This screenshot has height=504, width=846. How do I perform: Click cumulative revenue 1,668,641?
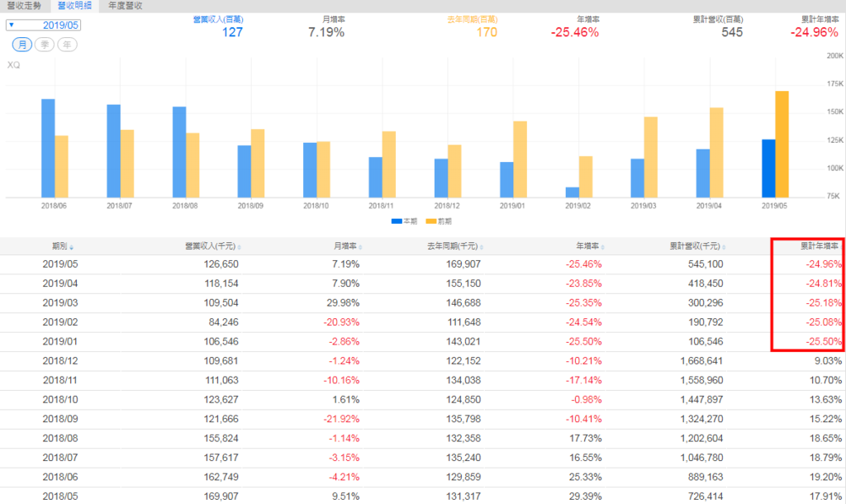(x=701, y=361)
